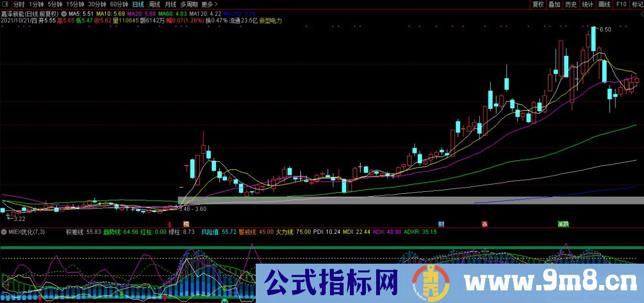Click the 风险值: 55.72 value
The width and height of the screenshot is (644, 303).
pyautogui.click(x=218, y=232)
